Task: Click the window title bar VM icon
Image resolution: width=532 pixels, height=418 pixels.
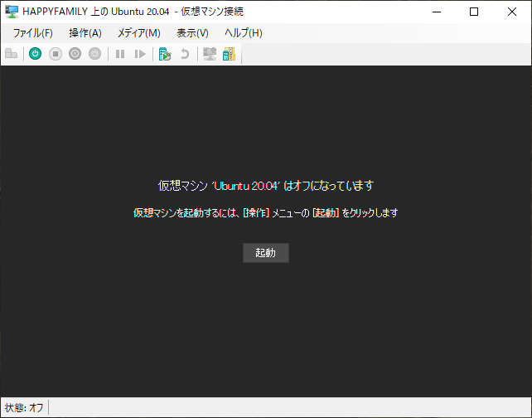Action: click(x=12, y=12)
